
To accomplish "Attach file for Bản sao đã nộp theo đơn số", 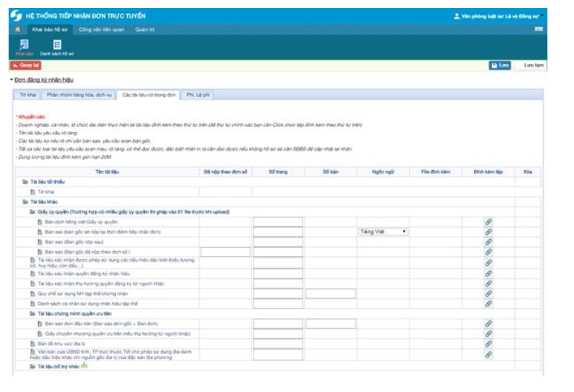I will (489, 252).
